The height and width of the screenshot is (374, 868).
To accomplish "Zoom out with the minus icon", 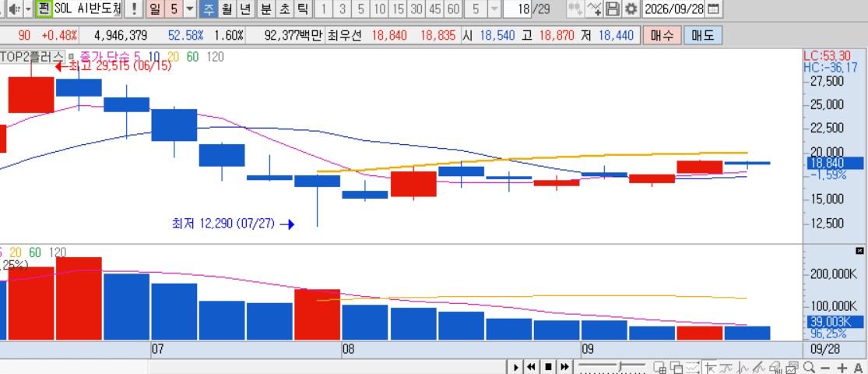I will click(825, 367).
